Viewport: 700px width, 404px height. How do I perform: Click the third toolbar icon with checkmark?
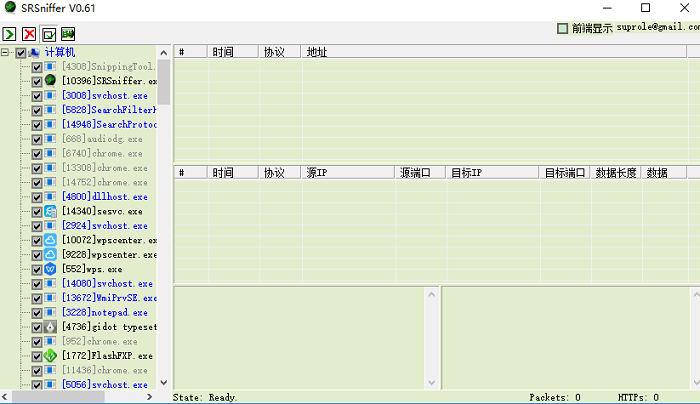[x=49, y=33]
